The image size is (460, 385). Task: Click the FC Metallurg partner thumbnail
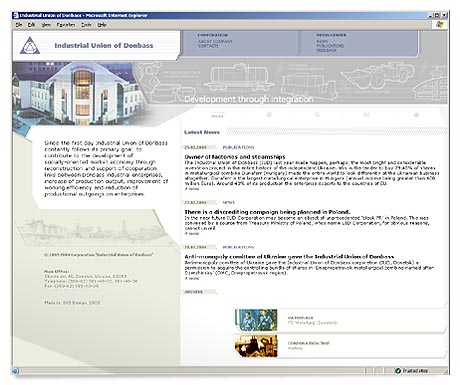(x=256, y=320)
